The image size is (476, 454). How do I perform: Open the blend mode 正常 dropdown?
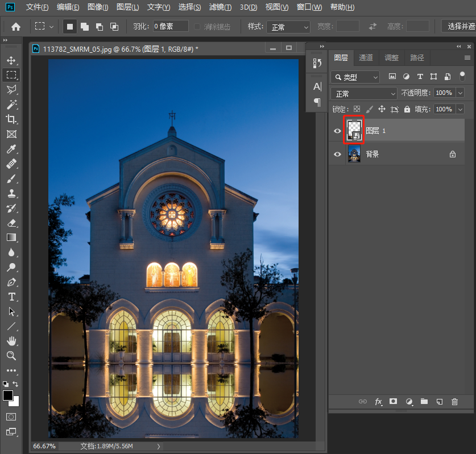click(x=364, y=93)
